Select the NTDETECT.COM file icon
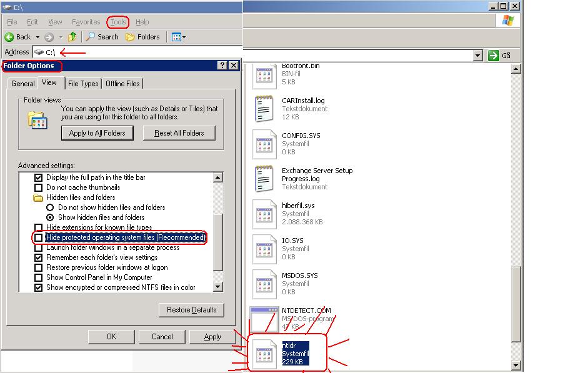588x373 pixels. (264, 319)
